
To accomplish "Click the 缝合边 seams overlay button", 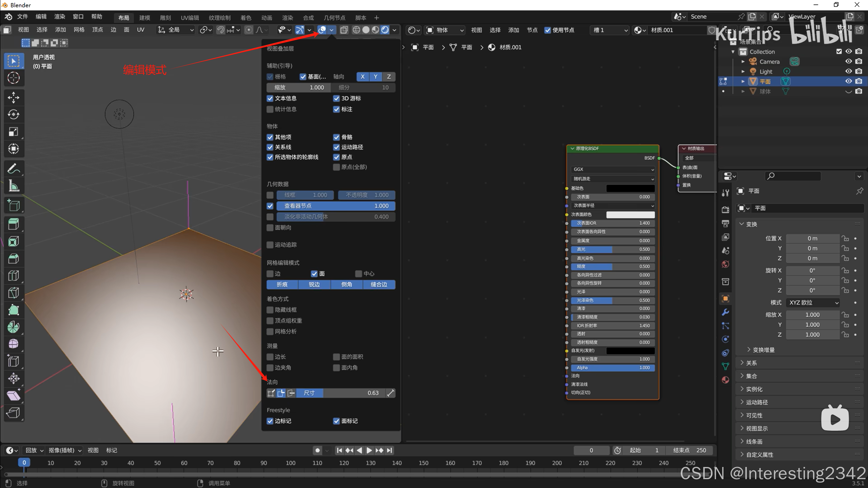I will [379, 285].
